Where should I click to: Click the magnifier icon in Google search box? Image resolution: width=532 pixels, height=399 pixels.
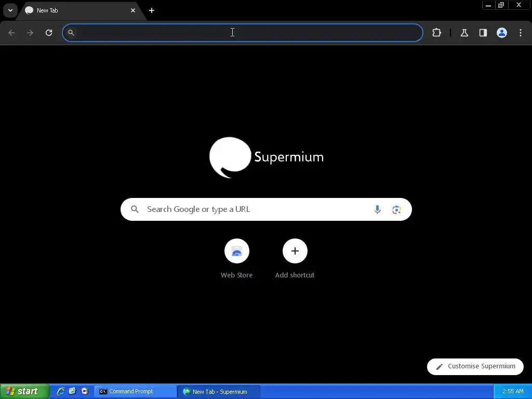(135, 209)
